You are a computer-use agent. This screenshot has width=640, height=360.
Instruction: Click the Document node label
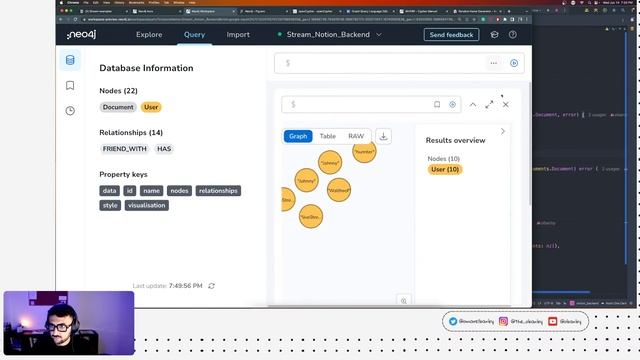pyautogui.click(x=118, y=107)
